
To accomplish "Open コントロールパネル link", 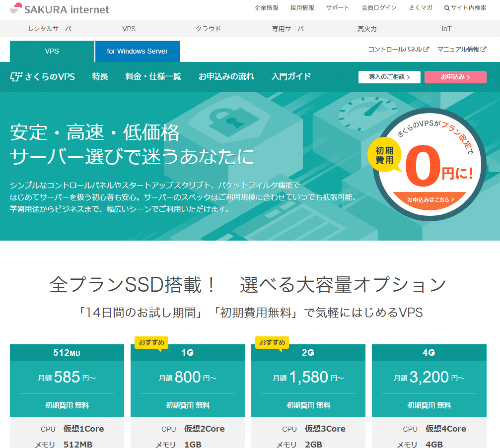I will click(x=395, y=49).
